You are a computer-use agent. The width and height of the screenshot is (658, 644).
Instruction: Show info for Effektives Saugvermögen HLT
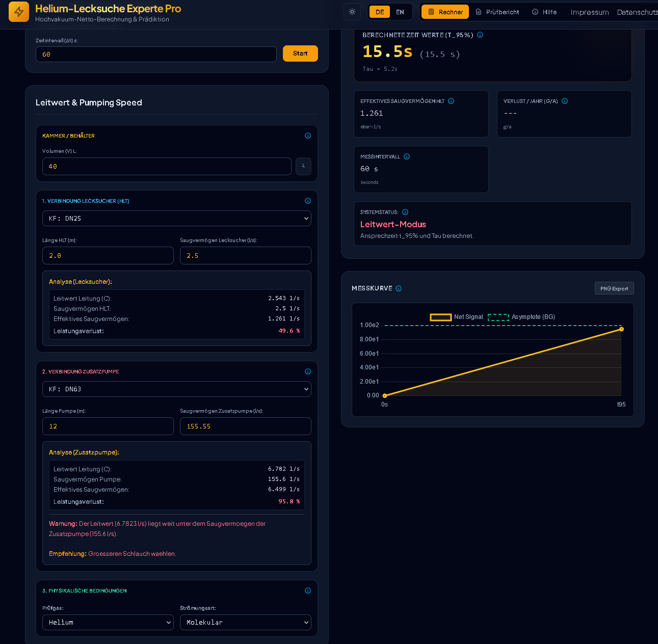(x=451, y=101)
